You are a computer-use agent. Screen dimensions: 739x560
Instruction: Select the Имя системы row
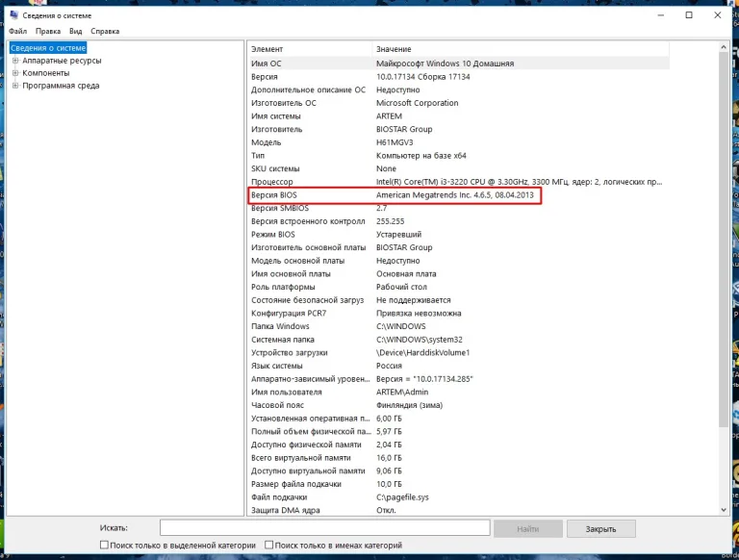tap(458, 116)
